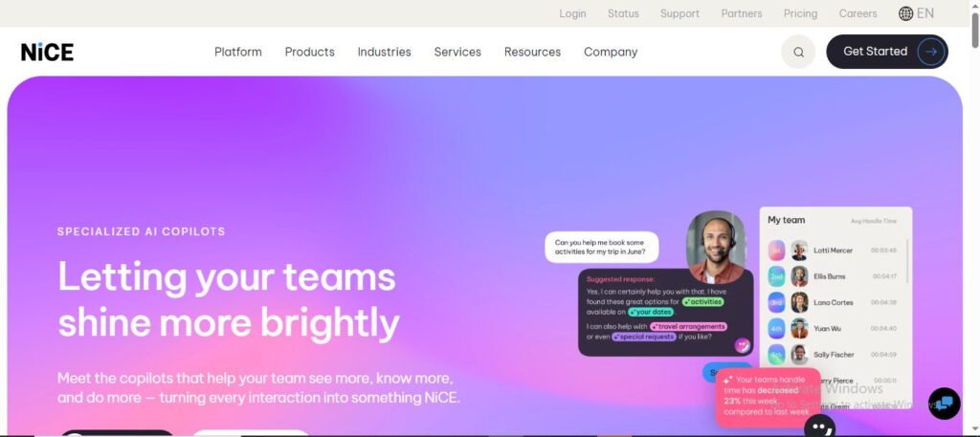Click the page vertical scrollbar thumb

pos(974,30)
